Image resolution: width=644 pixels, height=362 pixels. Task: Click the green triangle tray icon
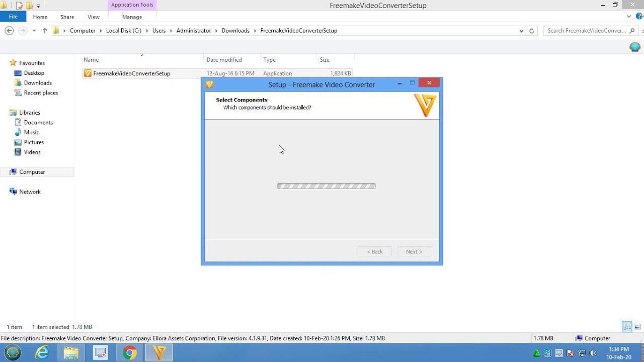pyautogui.click(x=536, y=353)
